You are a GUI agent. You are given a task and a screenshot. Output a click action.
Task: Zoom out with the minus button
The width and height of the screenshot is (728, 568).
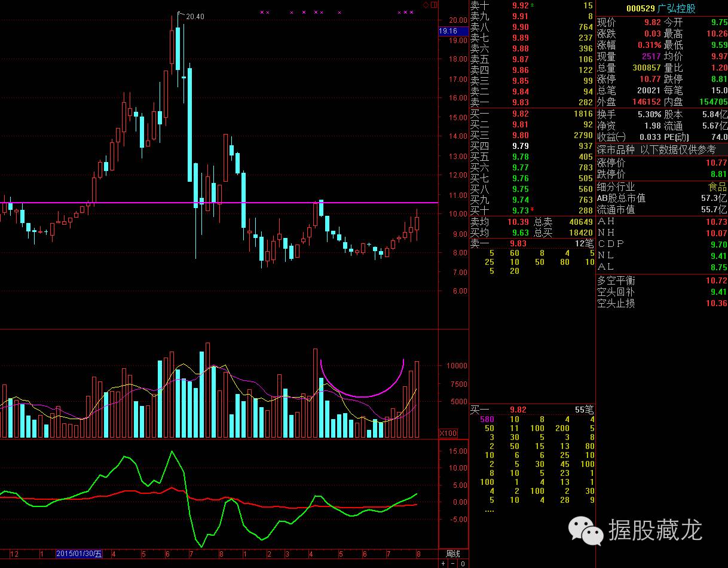pyautogui.click(x=452, y=563)
